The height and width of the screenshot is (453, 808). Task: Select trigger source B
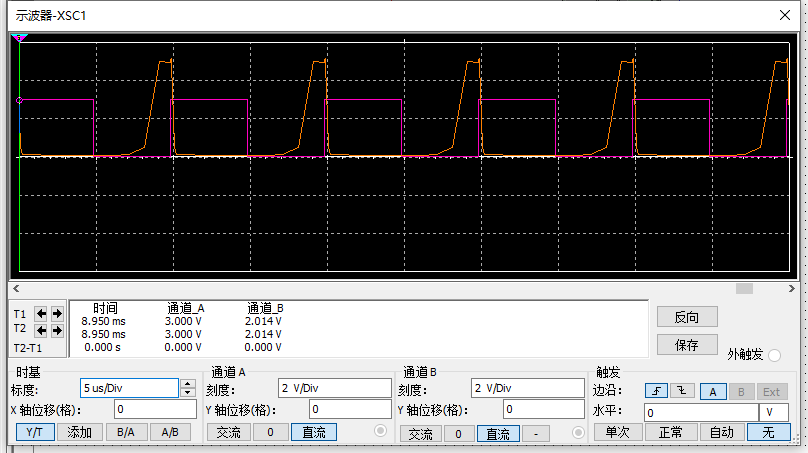(741, 392)
